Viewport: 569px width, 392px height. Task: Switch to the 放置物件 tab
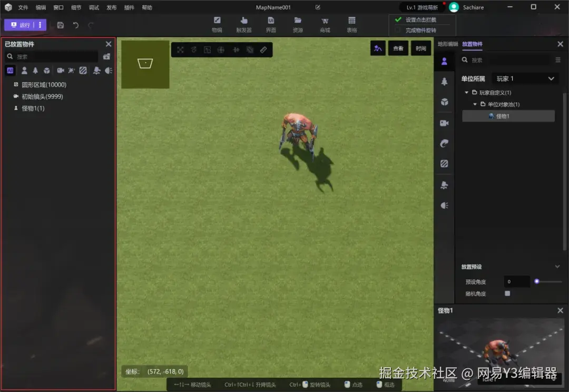click(x=473, y=44)
